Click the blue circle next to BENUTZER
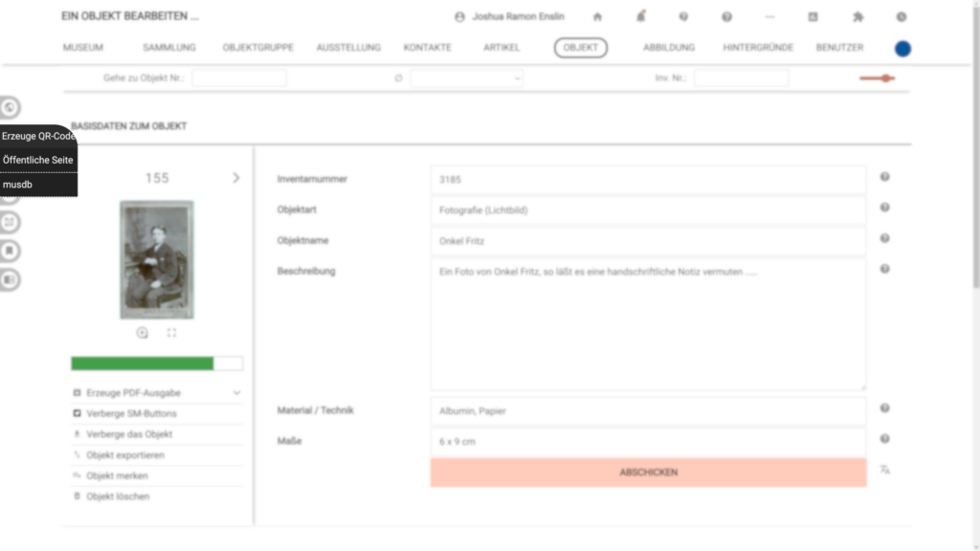This screenshot has width=980, height=551. pos(902,48)
